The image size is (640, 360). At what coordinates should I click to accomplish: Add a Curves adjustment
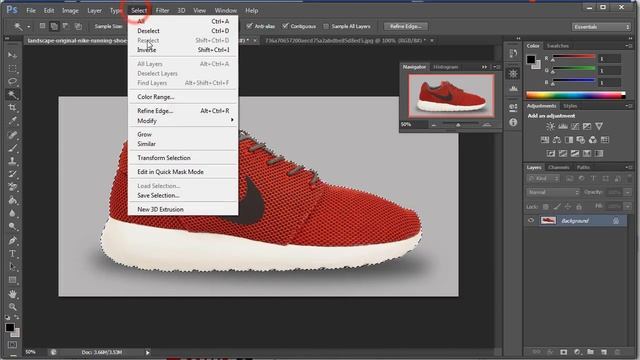575,126
